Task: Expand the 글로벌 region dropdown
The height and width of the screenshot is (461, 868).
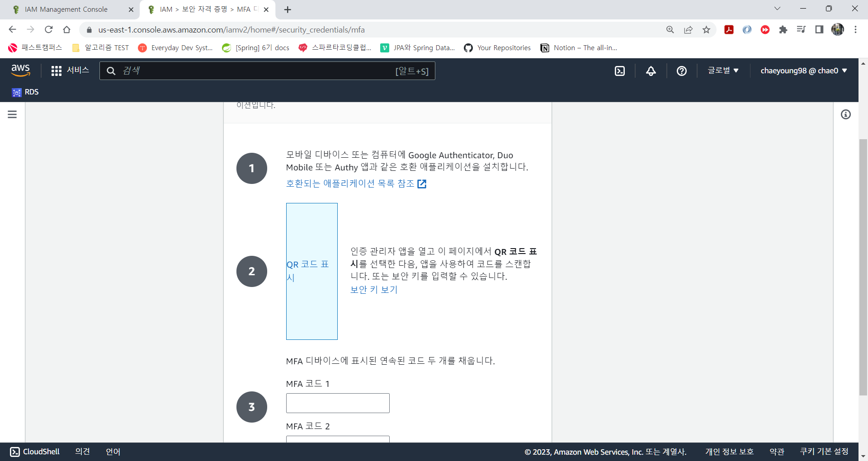Action: (x=723, y=71)
